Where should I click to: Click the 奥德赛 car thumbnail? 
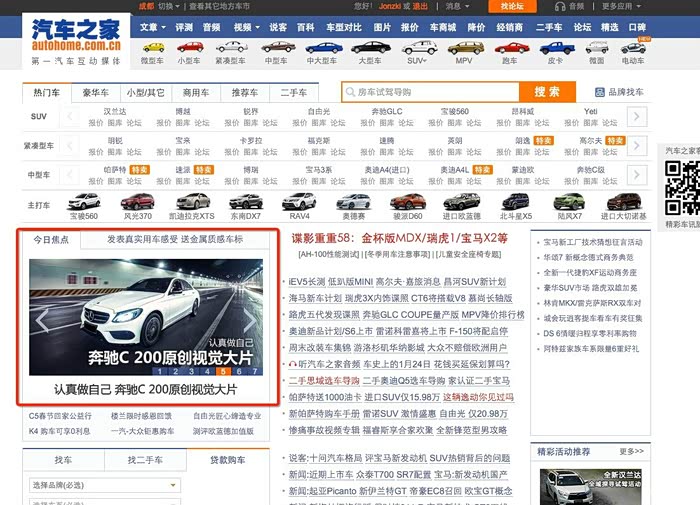pyautogui.click(x=354, y=201)
